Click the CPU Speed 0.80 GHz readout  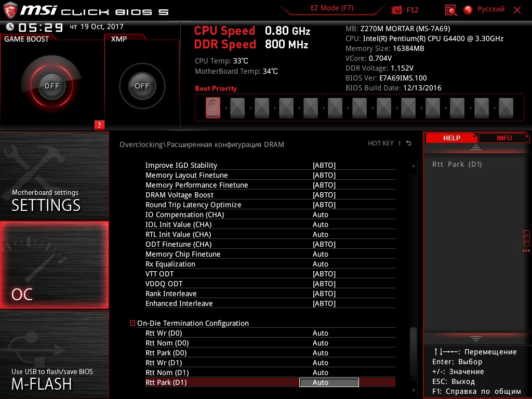[252, 31]
